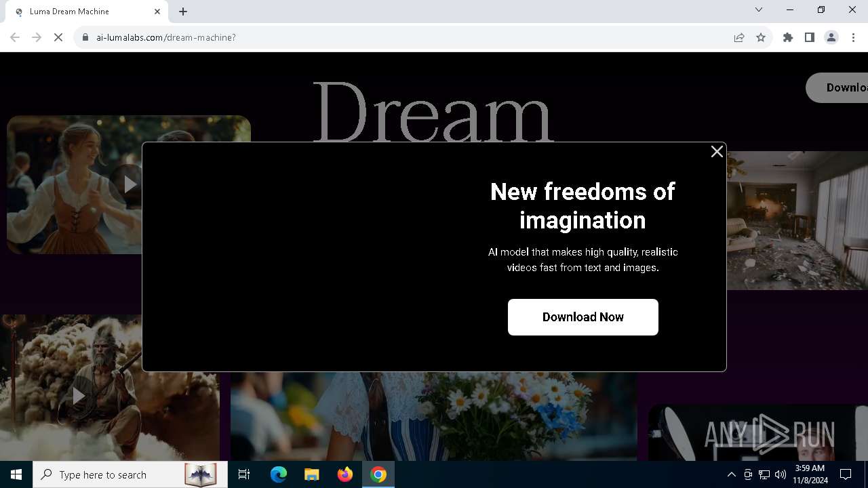The image size is (868, 488).
Task: Open Task View in taskbar
Action: pyautogui.click(x=244, y=474)
